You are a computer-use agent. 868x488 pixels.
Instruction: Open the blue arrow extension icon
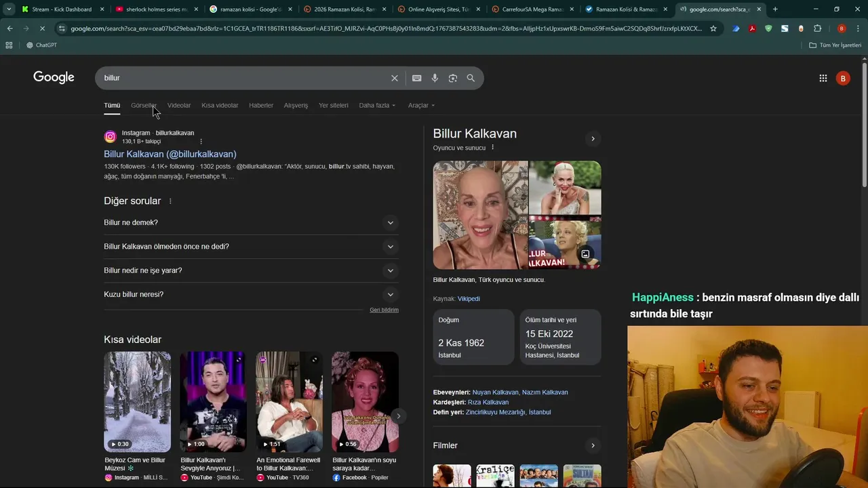pos(736,28)
